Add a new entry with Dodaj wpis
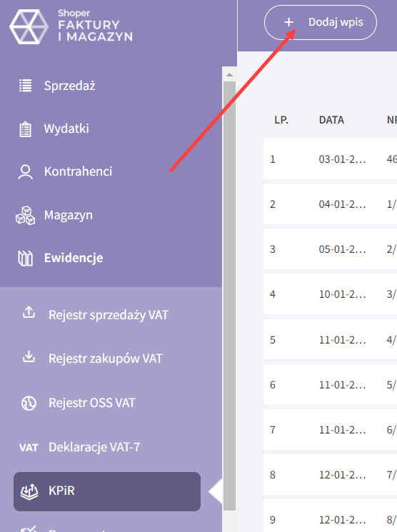 pyautogui.click(x=321, y=22)
